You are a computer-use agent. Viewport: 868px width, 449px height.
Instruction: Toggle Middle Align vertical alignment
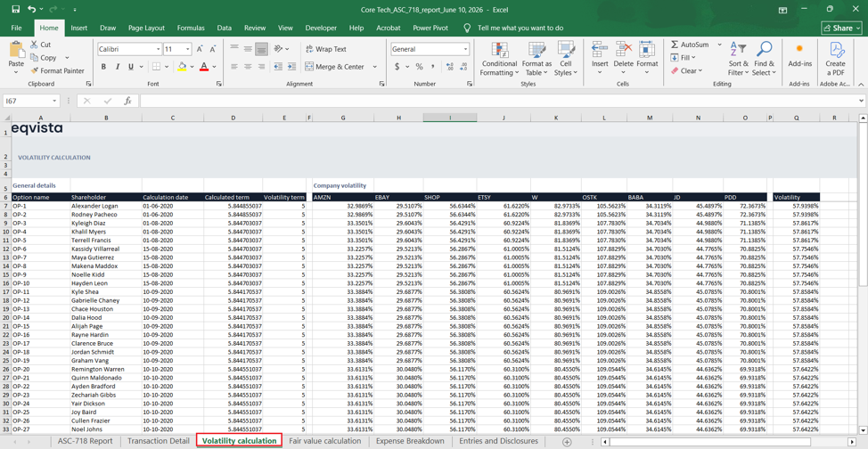pos(248,49)
